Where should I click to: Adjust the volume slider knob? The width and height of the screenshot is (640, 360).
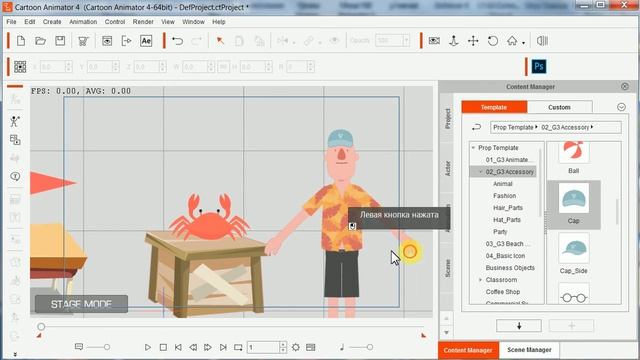(x=369, y=347)
